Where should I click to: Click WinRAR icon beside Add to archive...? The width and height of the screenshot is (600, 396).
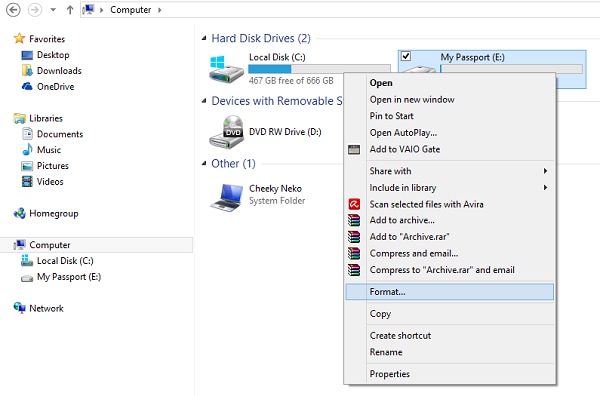tap(354, 220)
